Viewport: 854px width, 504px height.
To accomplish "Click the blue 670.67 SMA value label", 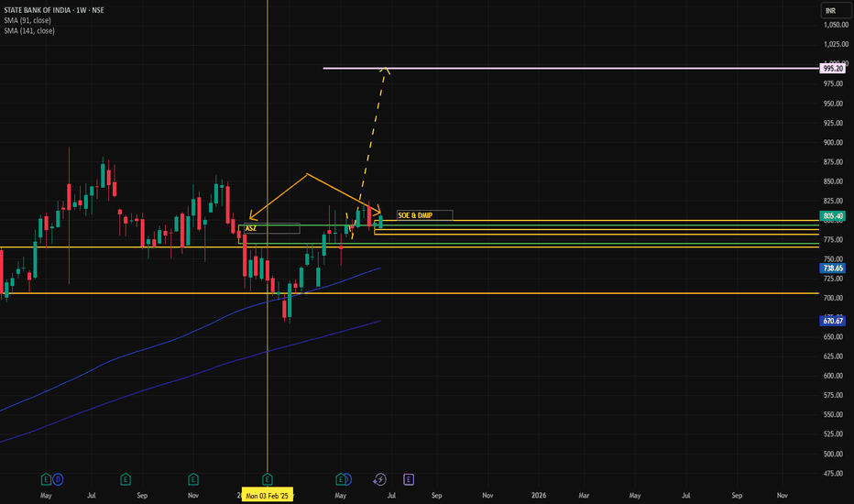I will 833,321.
